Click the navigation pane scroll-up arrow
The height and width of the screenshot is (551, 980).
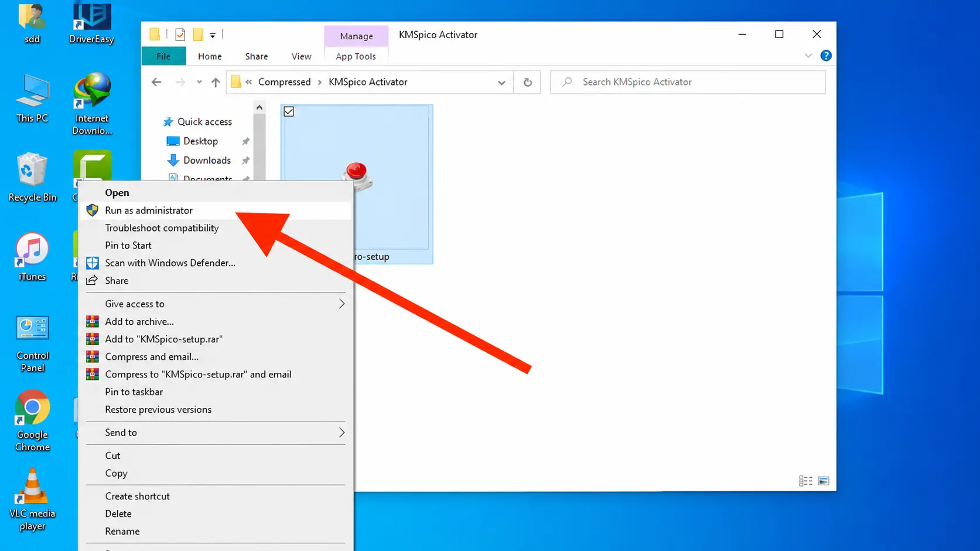[x=259, y=108]
